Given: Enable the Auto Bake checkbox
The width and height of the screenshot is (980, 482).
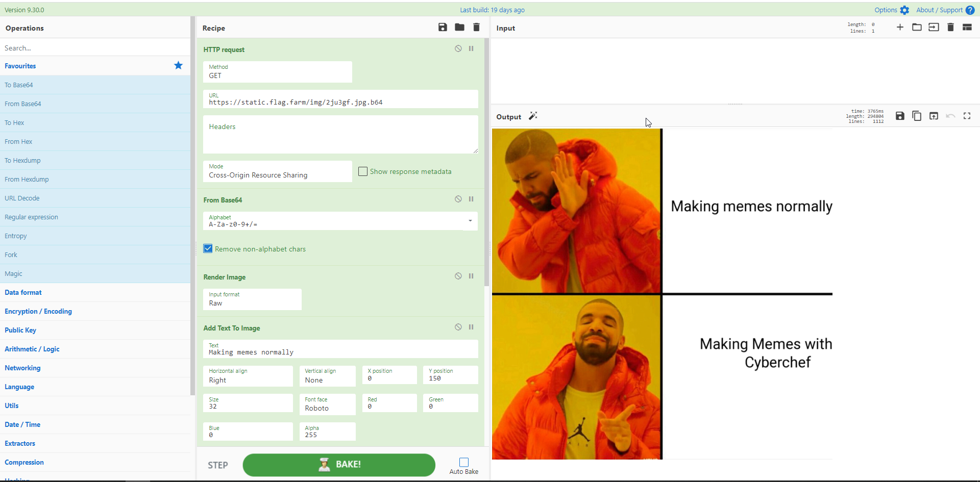Looking at the screenshot, I should pyautogui.click(x=464, y=462).
